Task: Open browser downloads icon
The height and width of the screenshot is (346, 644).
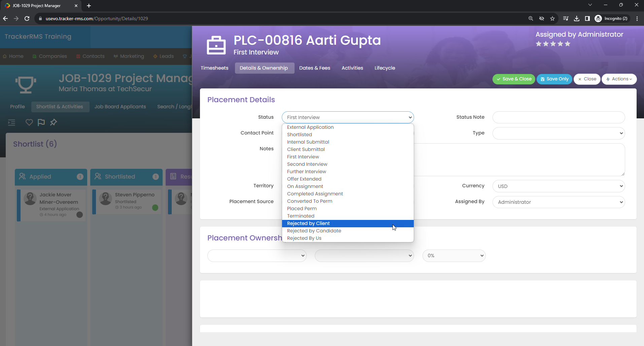Action: (576, 18)
